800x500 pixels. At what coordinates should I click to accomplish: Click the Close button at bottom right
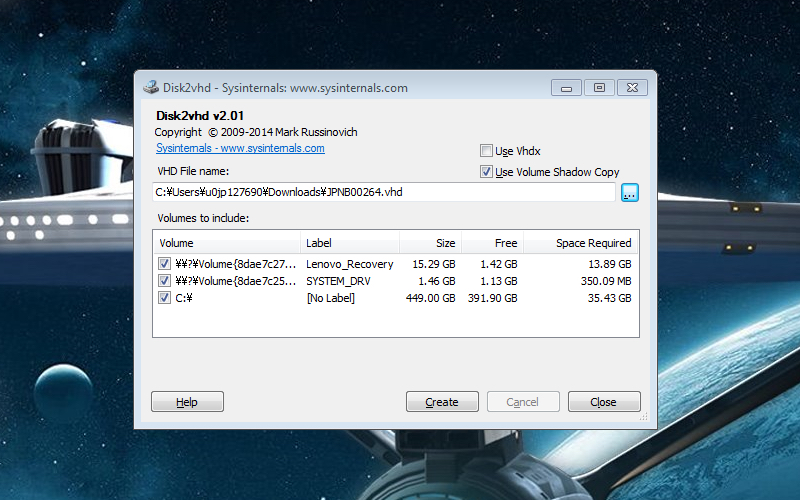click(604, 402)
